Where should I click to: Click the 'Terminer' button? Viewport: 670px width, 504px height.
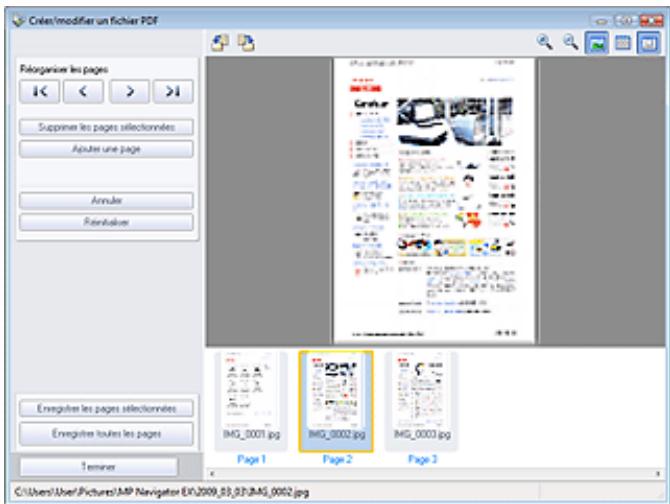click(x=99, y=467)
